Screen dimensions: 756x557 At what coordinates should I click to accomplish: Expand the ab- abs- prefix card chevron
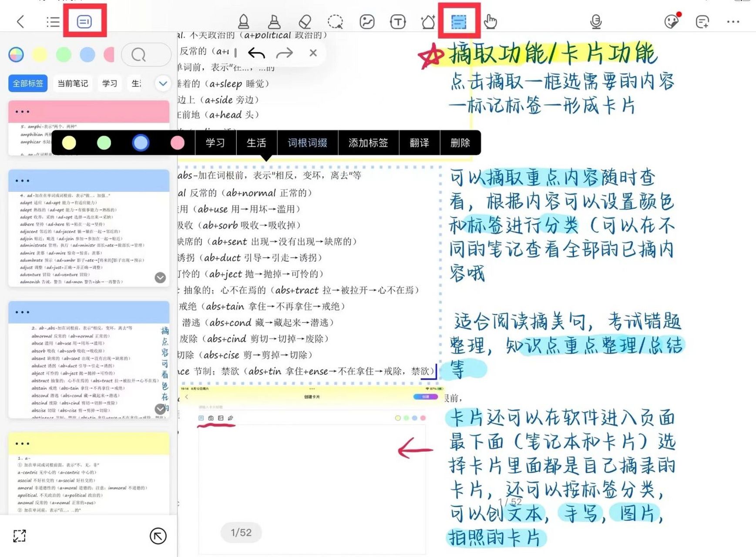click(160, 409)
